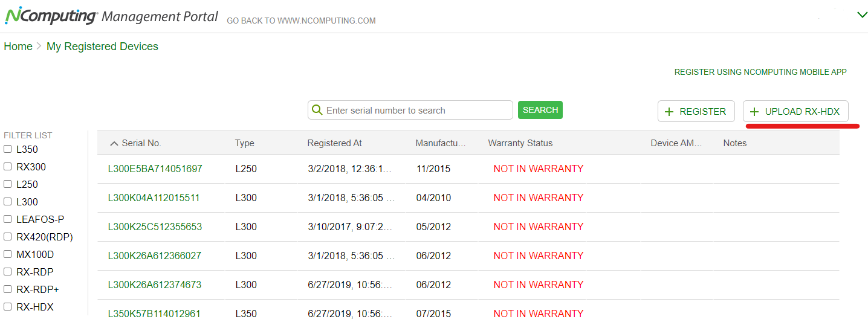Click the plus icon on UPLOAD RX-HDX
Viewport: 868px width, 325px height.
coord(754,112)
